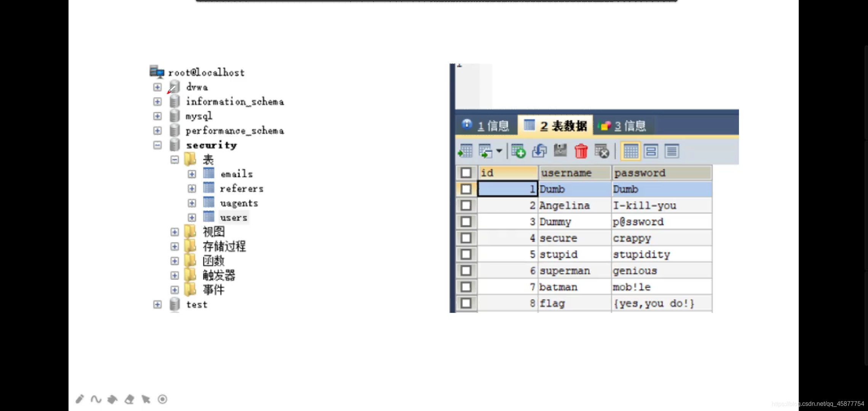Viewport: 868px width, 411px height.
Task: Switch to text view icon
Action: tap(672, 151)
